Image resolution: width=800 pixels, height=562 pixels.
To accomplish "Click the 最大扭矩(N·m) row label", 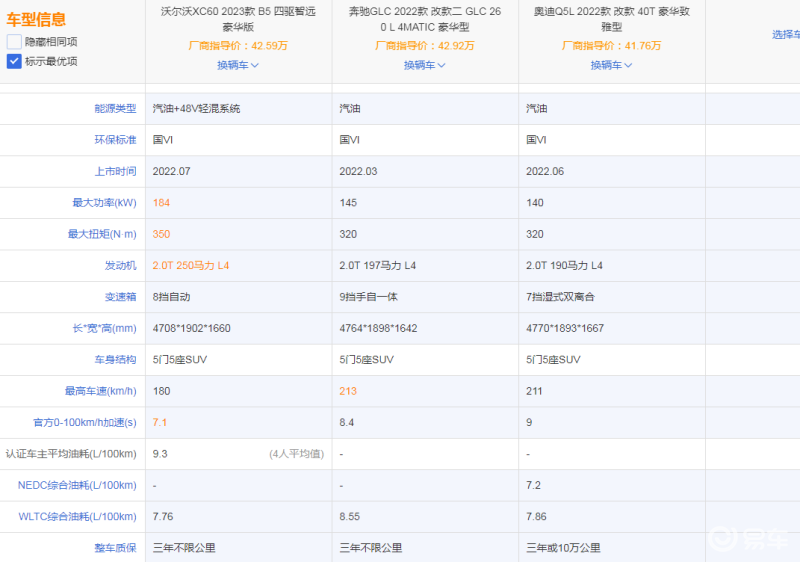I will coord(102,234).
